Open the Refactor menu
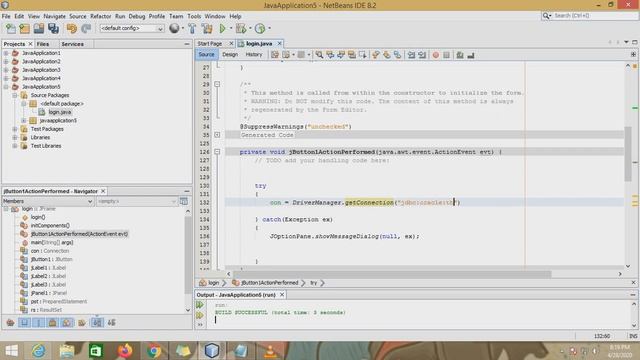Viewport: 640px width, 360px height. pos(100,16)
